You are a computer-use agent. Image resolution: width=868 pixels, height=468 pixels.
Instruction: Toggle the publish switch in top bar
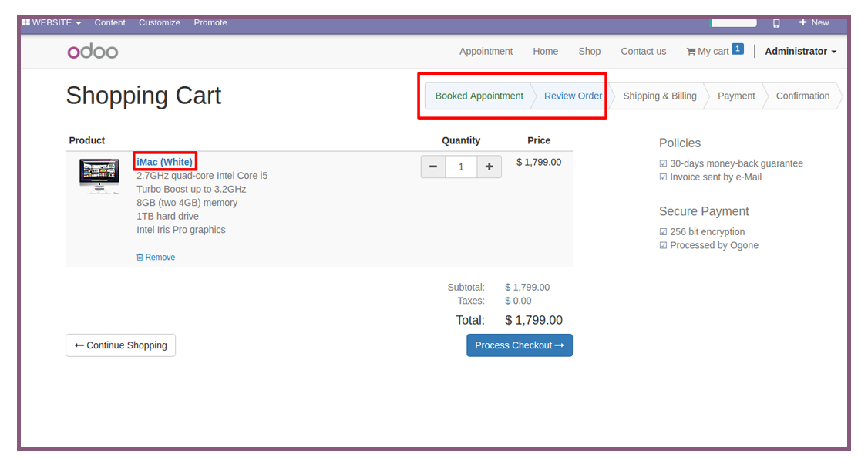click(x=733, y=22)
